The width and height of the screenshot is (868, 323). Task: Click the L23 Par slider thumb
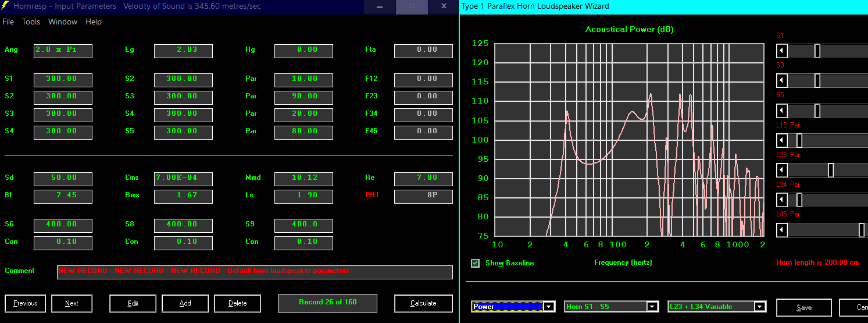(831, 170)
